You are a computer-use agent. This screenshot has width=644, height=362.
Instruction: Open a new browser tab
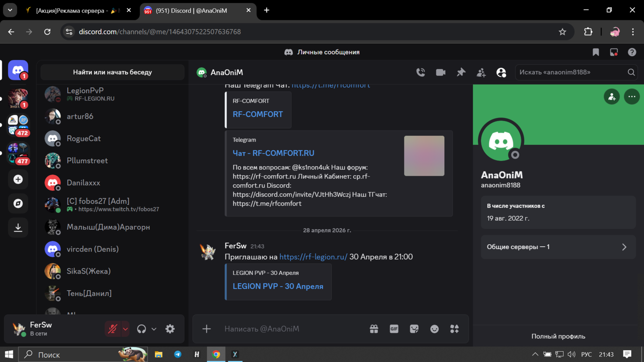coord(267,10)
